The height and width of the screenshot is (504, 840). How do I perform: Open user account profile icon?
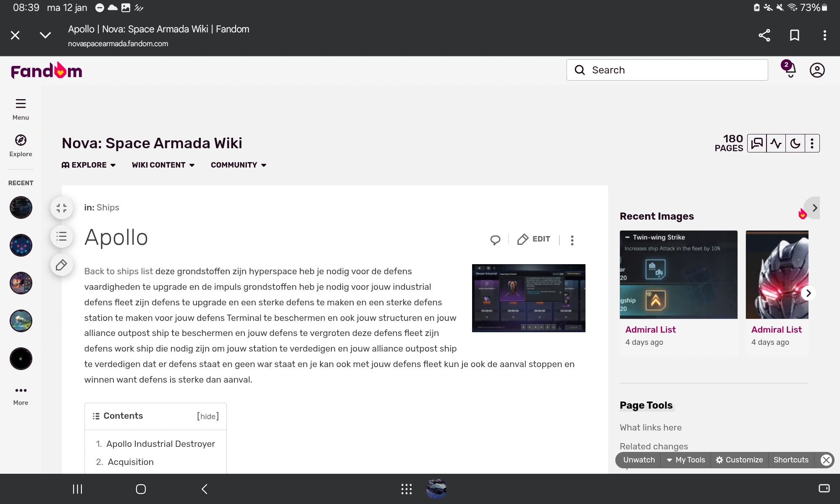click(817, 70)
